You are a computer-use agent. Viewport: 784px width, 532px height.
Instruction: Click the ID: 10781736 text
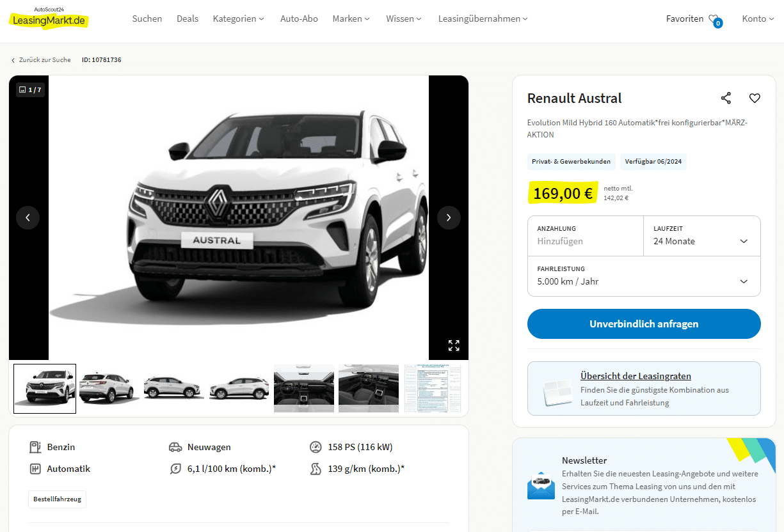pyautogui.click(x=101, y=60)
